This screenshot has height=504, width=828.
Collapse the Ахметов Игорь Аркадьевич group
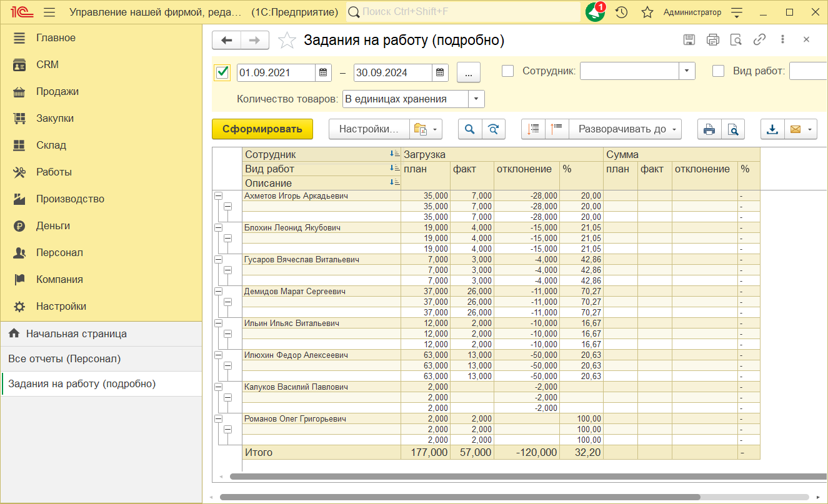coord(218,196)
